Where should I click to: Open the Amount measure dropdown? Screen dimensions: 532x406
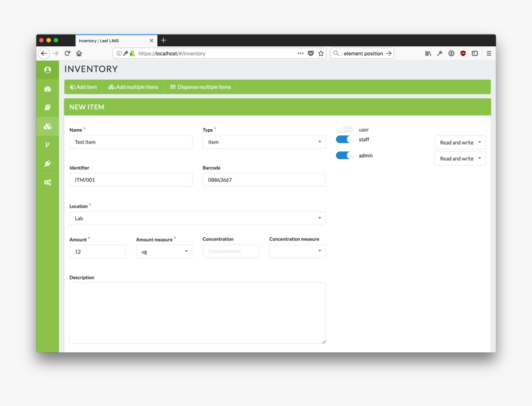(x=164, y=252)
